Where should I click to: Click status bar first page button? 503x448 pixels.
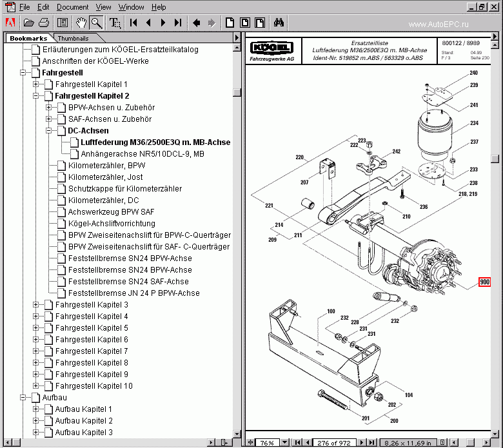coord(297,443)
